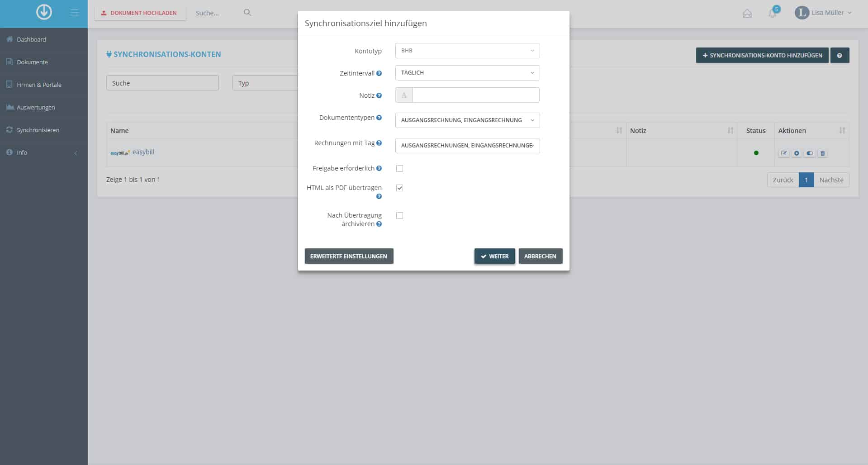The width and height of the screenshot is (868, 465).
Task: Open Dokumente in the sidebar
Action: point(32,62)
